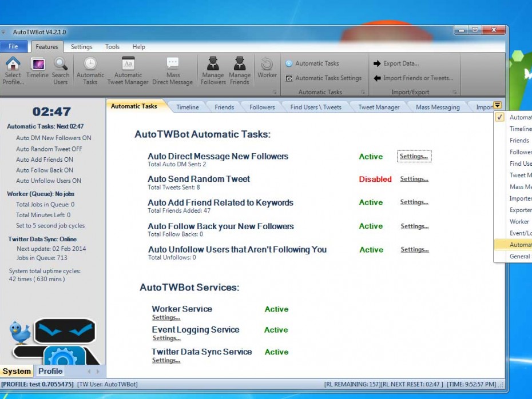This screenshot has width=532, height=399.
Task: Click 'Jobs in Queue: 713' in sidebar
Action: coord(42,258)
